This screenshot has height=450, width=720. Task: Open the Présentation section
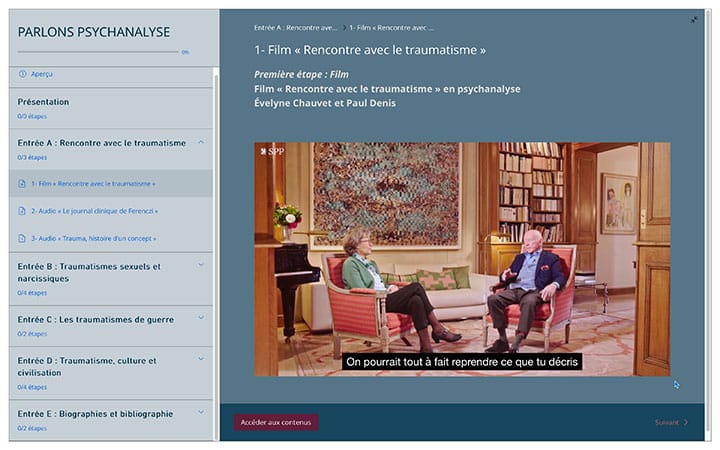[x=111, y=108]
